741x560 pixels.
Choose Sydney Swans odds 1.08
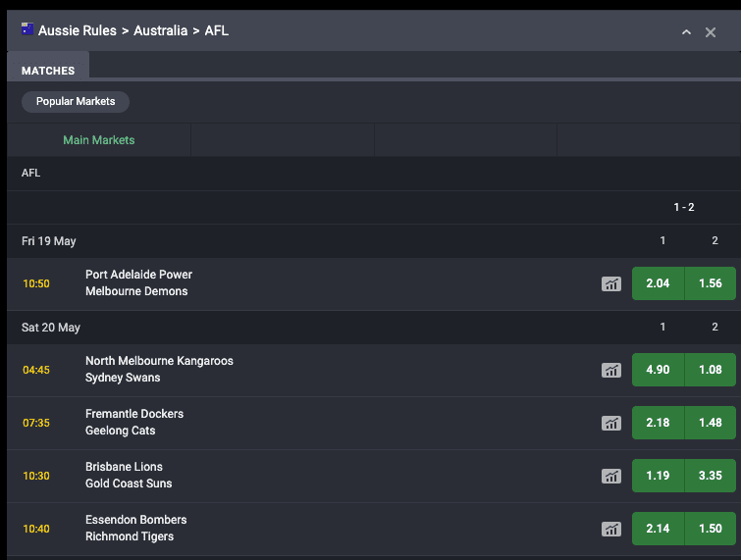711,370
